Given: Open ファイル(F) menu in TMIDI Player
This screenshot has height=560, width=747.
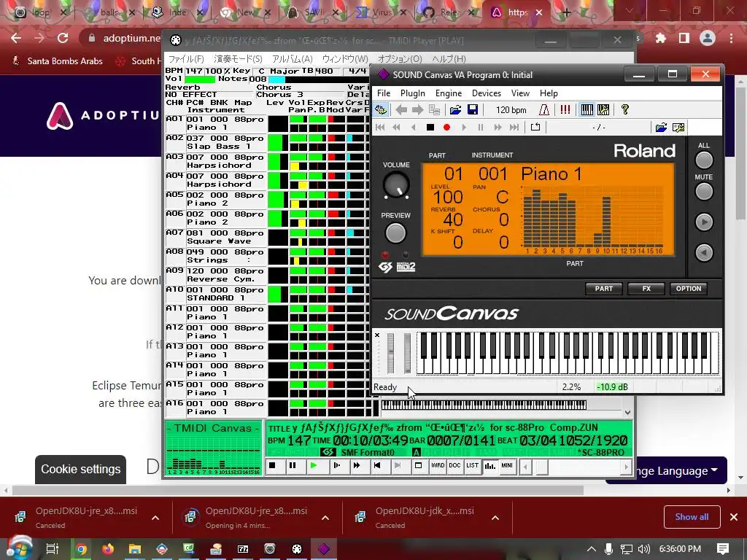Looking at the screenshot, I should pyautogui.click(x=186, y=59).
